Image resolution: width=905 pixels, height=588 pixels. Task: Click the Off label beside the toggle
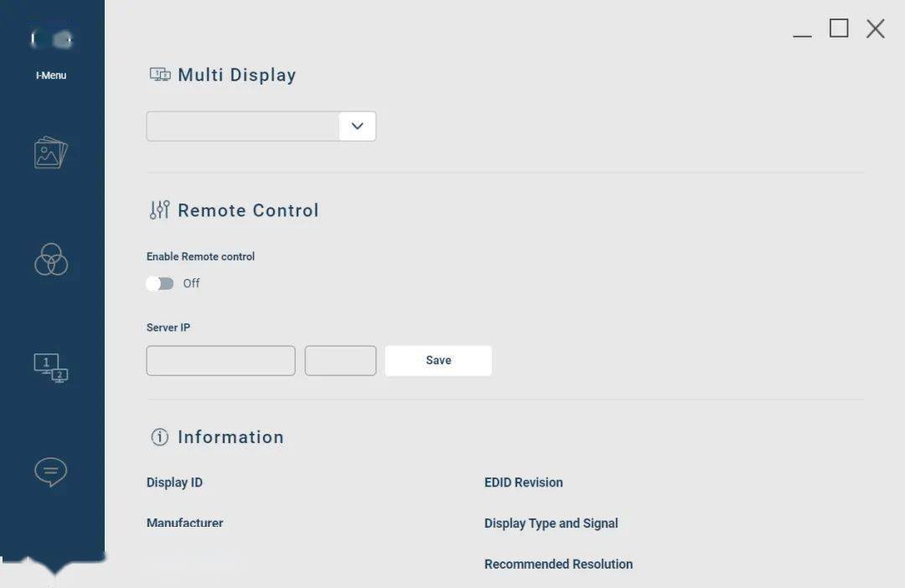pos(191,283)
